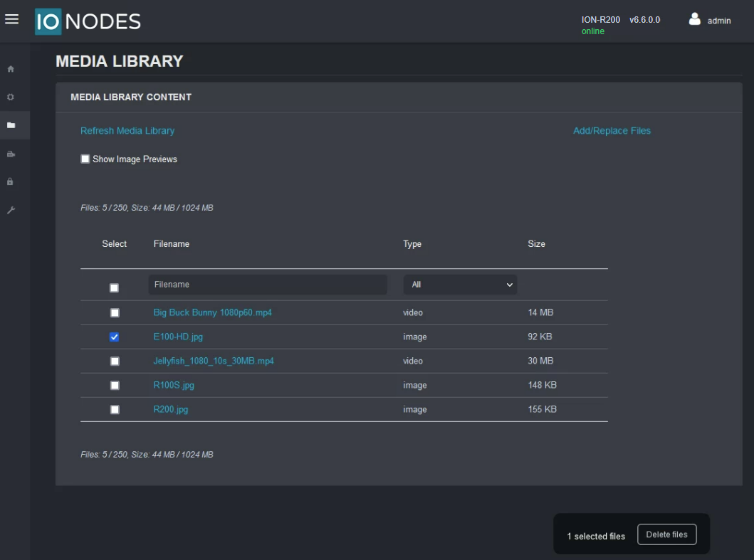This screenshot has height=560, width=754.
Task: Open the R200.jpg file link
Action: click(171, 410)
